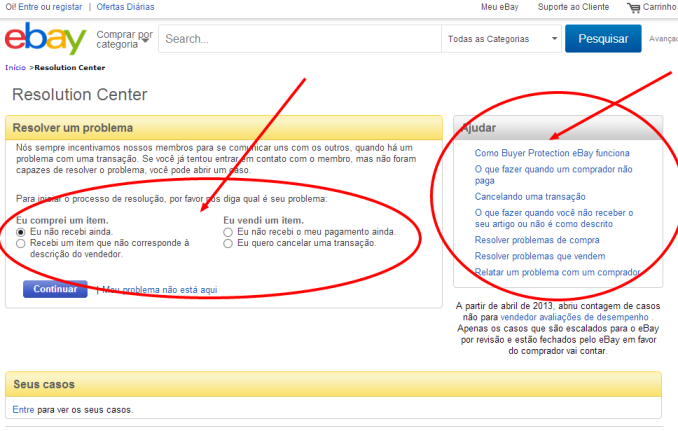Click the "Resolver um problema" panel header
678x431 pixels.
coord(224,128)
